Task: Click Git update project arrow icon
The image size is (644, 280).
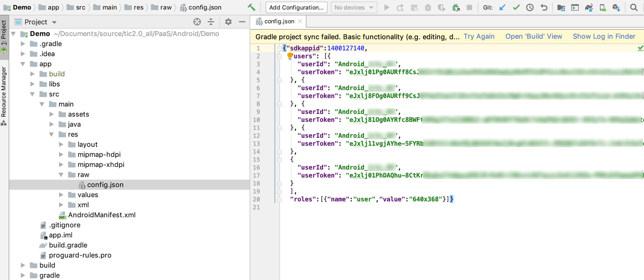Action: [502, 7]
